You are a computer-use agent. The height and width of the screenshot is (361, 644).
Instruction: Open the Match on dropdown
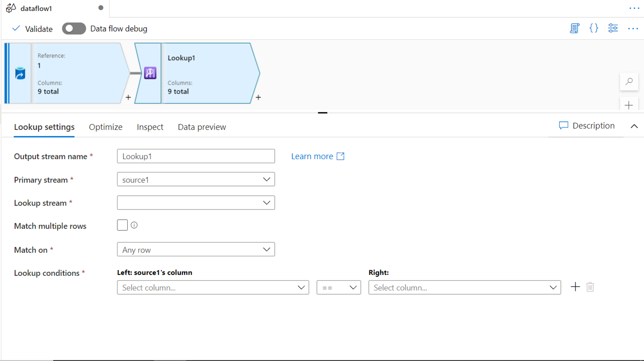(196, 249)
